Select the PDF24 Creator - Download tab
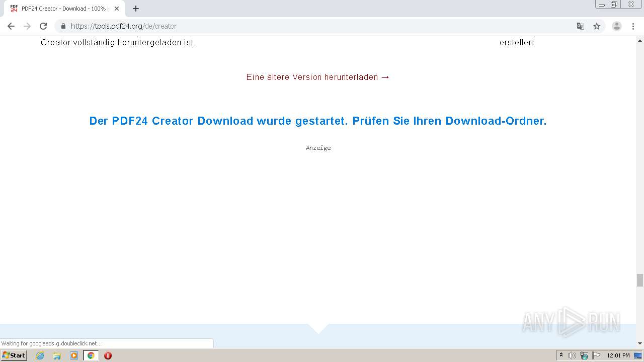This screenshot has height=362, width=644. click(x=64, y=9)
